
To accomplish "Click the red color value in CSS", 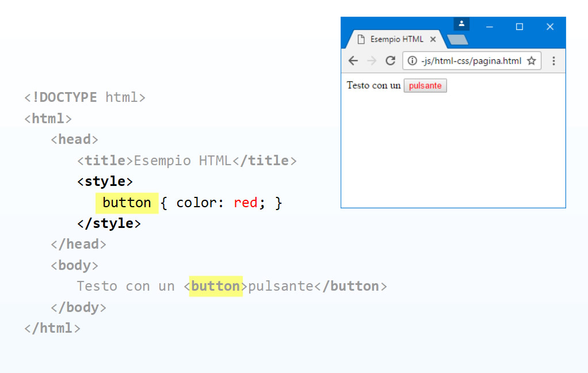I will [245, 203].
